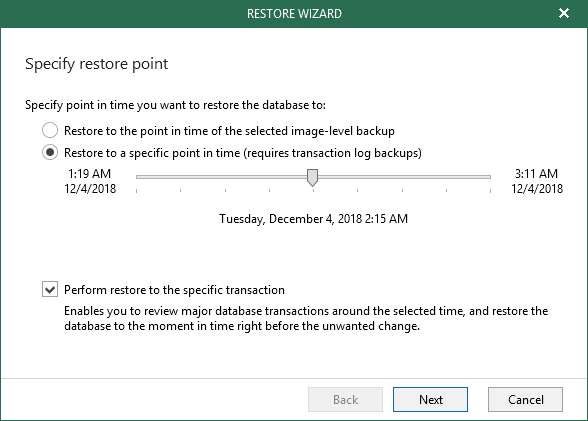Image resolution: width=588 pixels, height=421 pixels.
Task: Close the Restore Wizard with the X icon
Action: pos(564,13)
